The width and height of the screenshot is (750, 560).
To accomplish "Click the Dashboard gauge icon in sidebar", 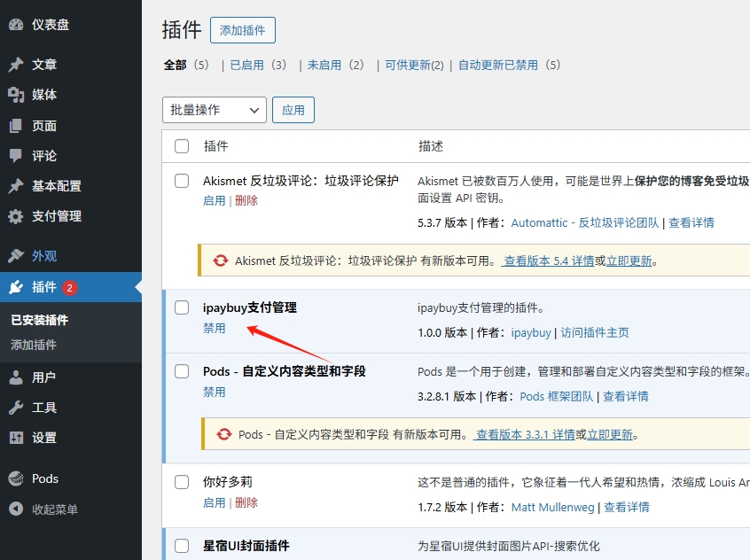I will [x=16, y=25].
